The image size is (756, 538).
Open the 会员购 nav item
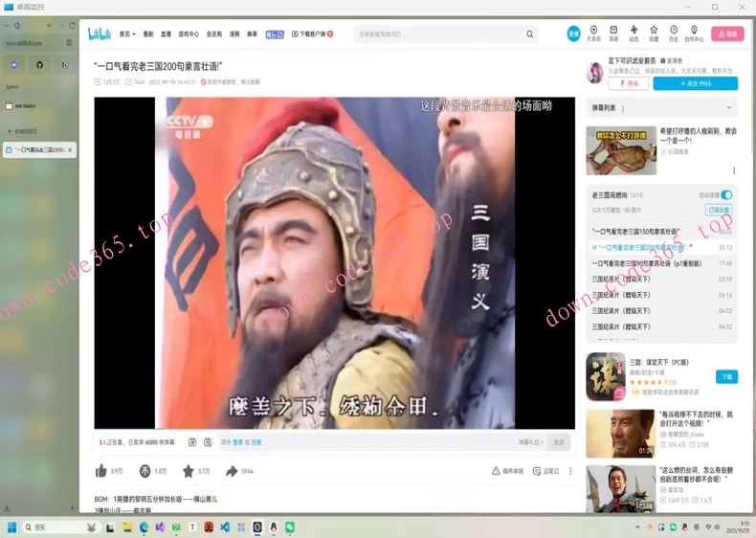click(214, 34)
